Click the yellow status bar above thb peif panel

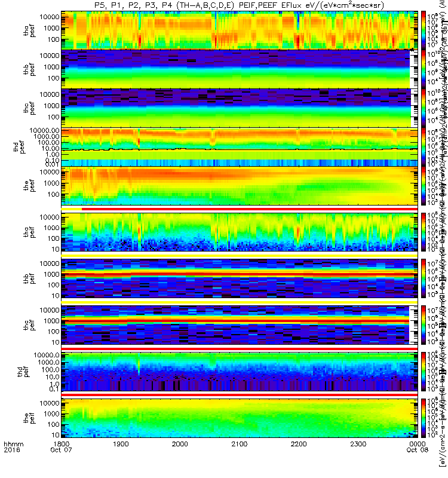pos(240,256)
